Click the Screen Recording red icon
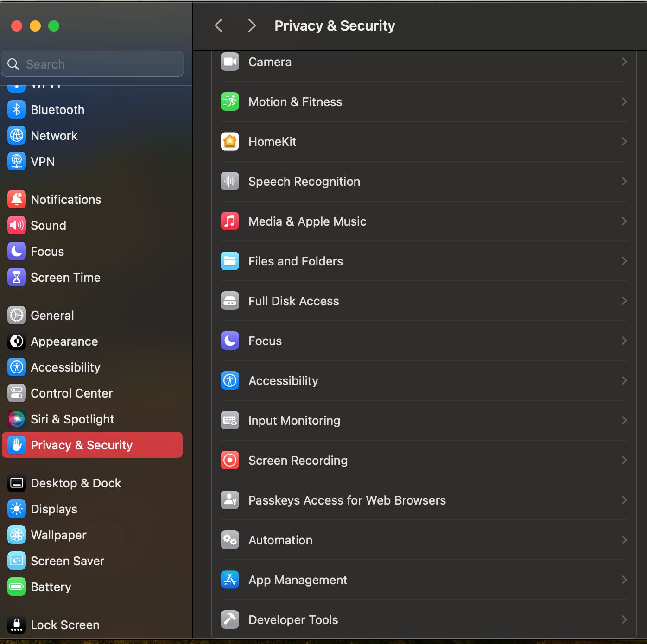 click(x=230, y=461)
